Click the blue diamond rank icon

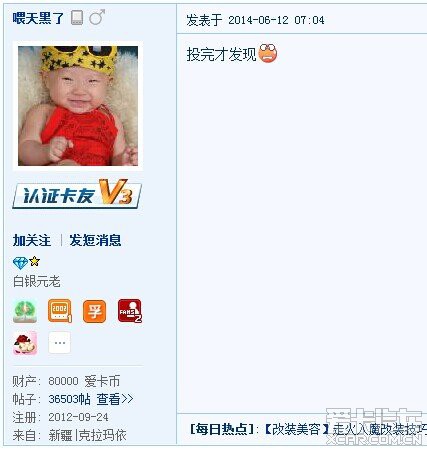tap(20, 263)
